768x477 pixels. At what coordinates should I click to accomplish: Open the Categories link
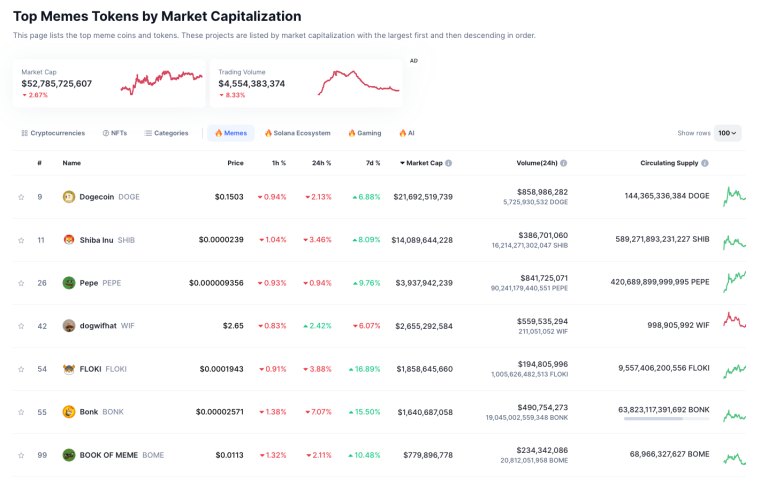(166, 133)
